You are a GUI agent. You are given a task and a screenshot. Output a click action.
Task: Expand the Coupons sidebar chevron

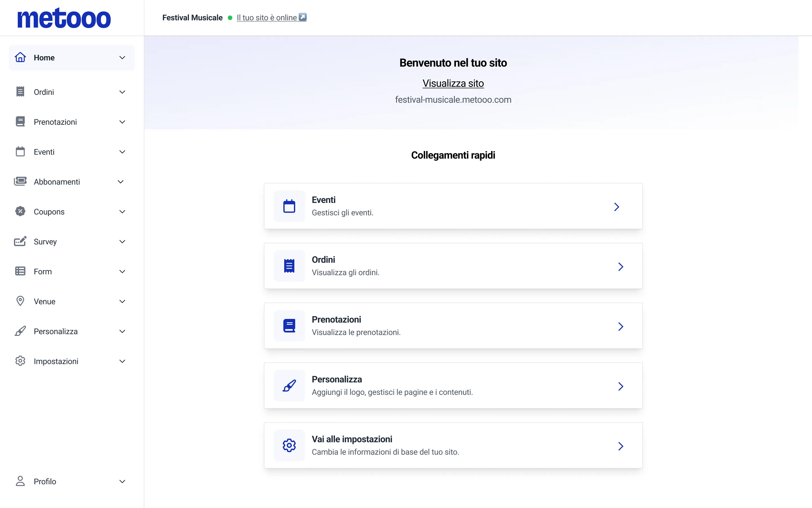point(122,212)
